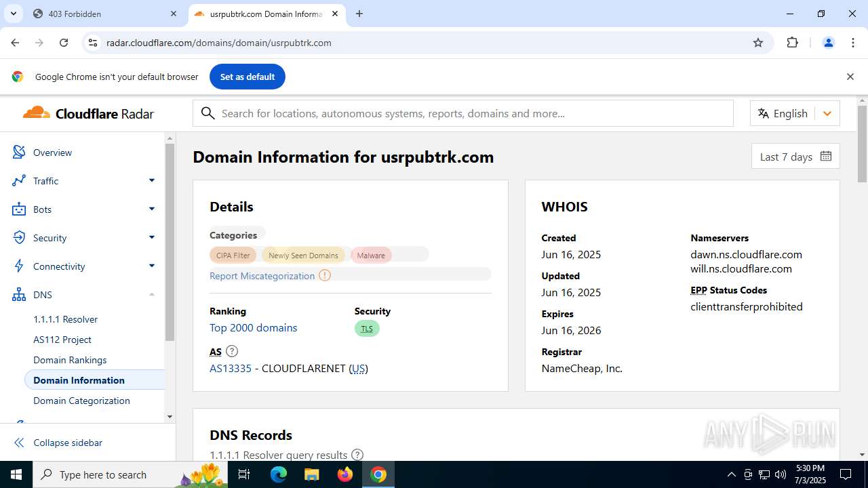Launch Firefox from taskbar
This screenshot has height=488, width=868.
point(345,474)
